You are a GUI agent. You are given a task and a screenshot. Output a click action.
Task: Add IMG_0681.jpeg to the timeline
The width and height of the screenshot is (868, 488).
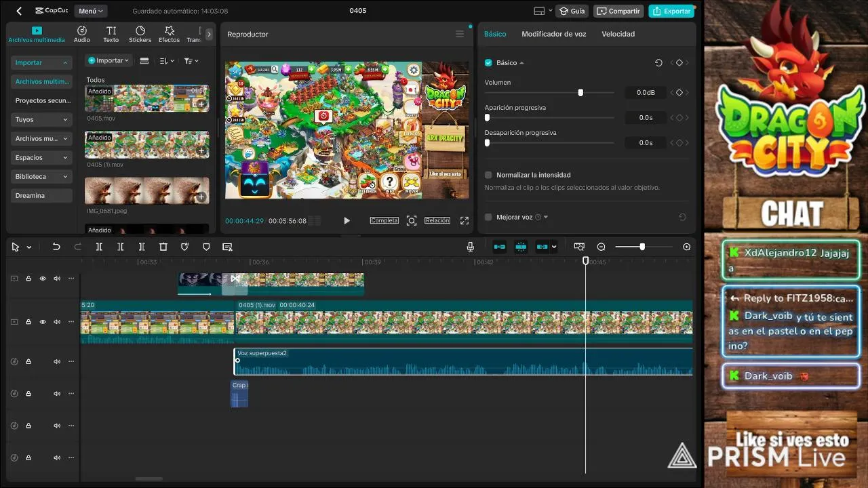pos(201,197)
